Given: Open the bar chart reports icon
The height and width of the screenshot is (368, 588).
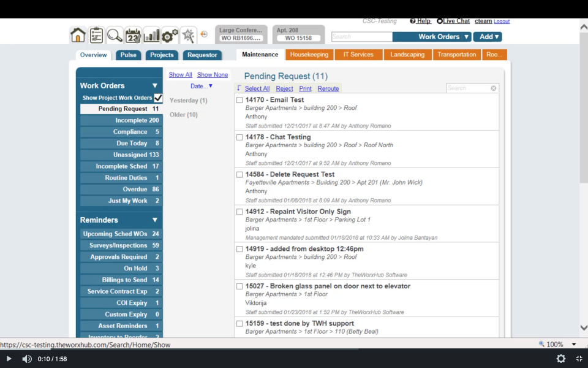Looking at the screenshot, I should [x=151, y=36].
